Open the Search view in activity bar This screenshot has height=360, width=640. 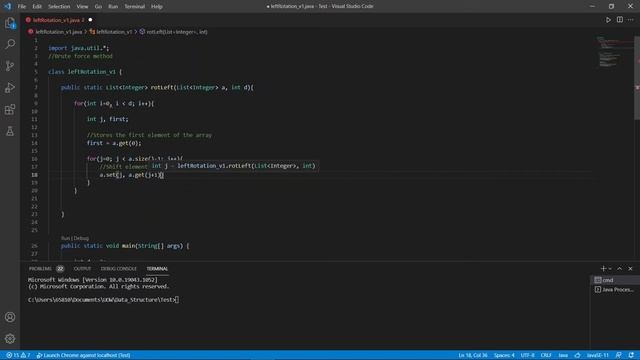coord(10,44)
